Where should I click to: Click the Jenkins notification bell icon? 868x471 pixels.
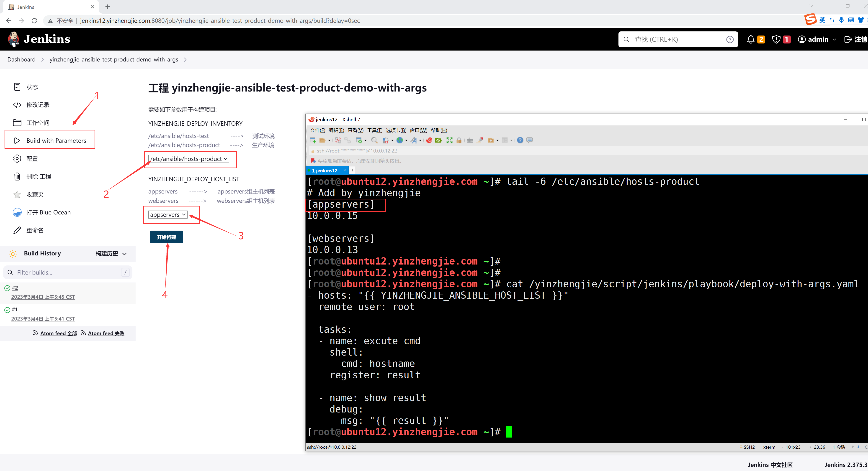750,39
